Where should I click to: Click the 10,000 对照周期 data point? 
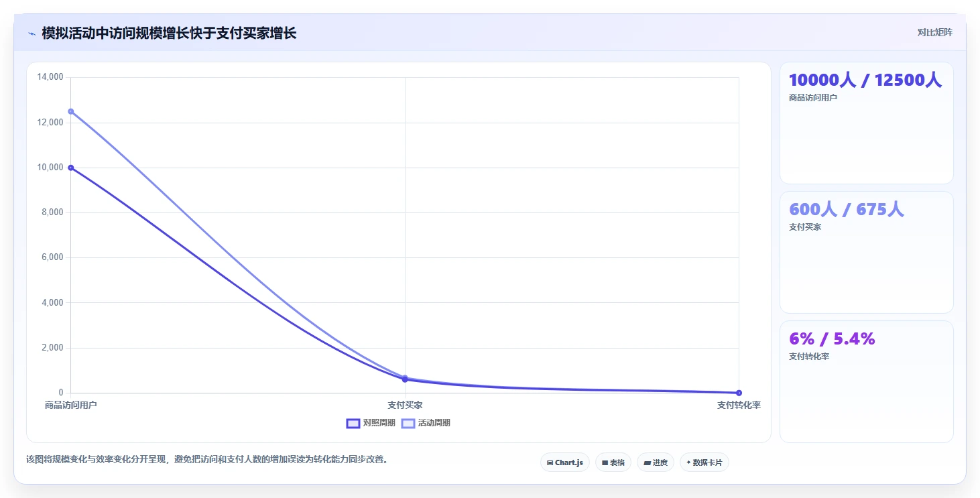tap(70, 168)
